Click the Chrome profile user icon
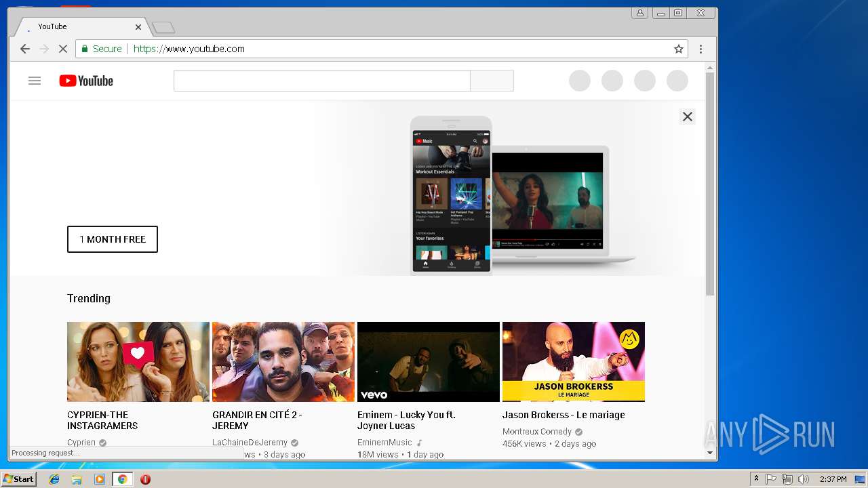The height and width of the screenshot is (488, 868). pos(639,13)
